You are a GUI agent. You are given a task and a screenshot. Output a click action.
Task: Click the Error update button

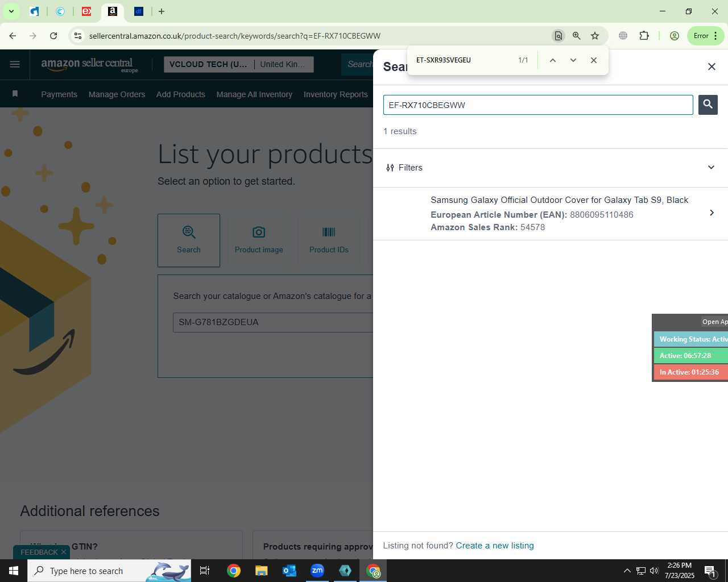tap(701, 36)
